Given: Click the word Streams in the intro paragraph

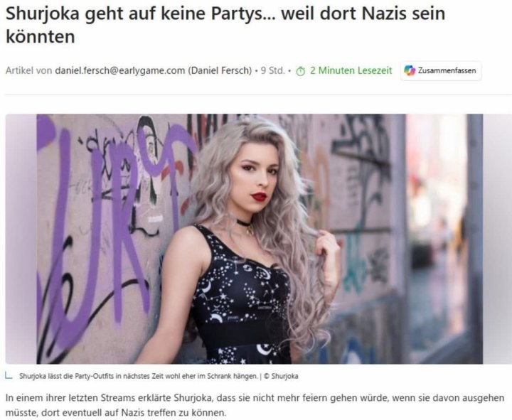Looking at the screenshot, I should pyautogui.click(x=118, y=398).
